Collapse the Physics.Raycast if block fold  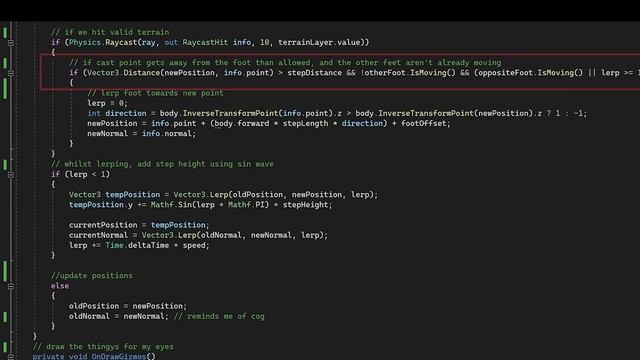(11, 42)
